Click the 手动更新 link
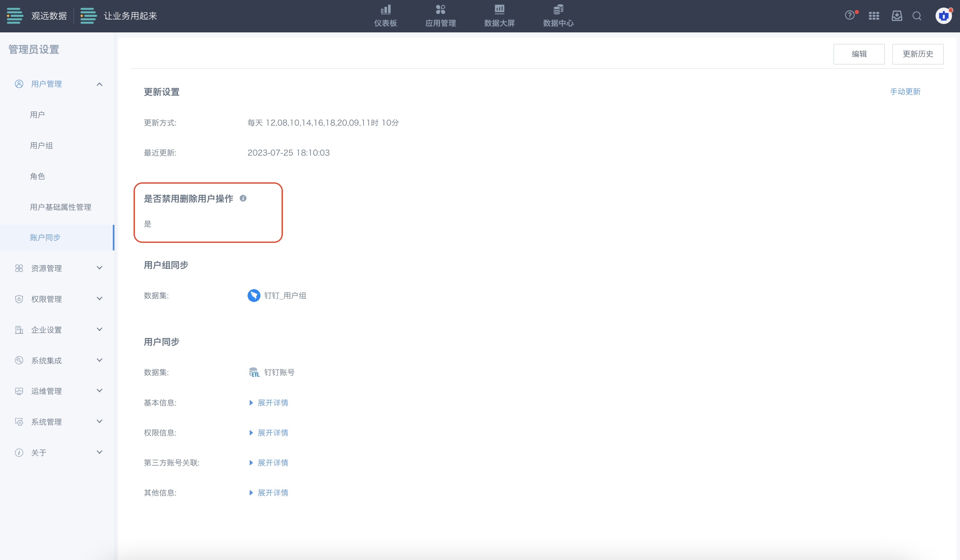 click(905, 92)
